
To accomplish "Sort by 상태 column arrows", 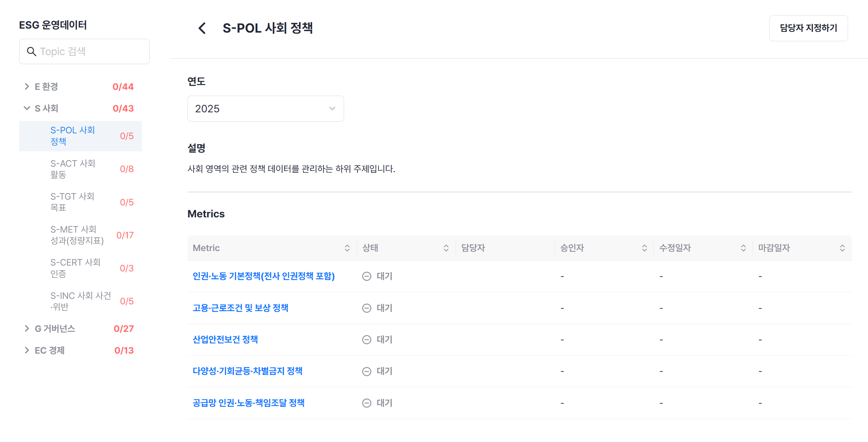I will click(446, 248).
